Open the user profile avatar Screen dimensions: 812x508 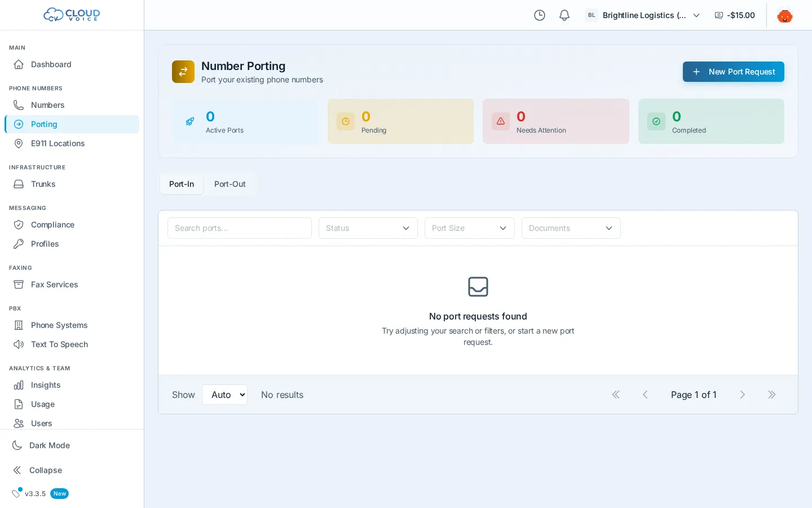pyautogui.click(x=785, y=15)
